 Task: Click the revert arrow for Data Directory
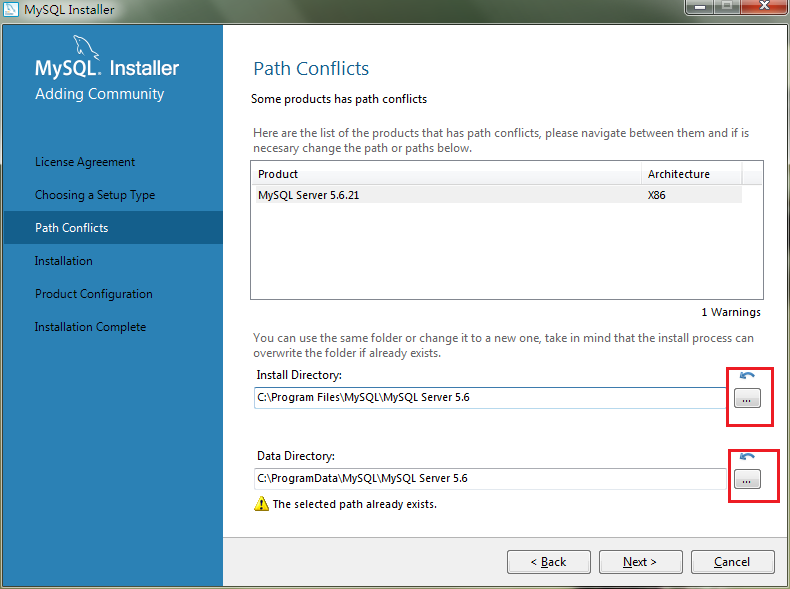[x=747, y=457]
